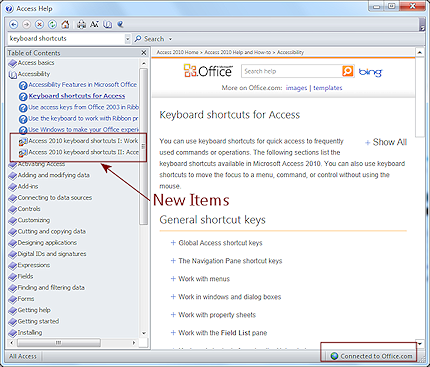Click inside the keyboard shortcuts search box
Screen dimensions: 430x367
pyautogui.click(x=66, y=39)
